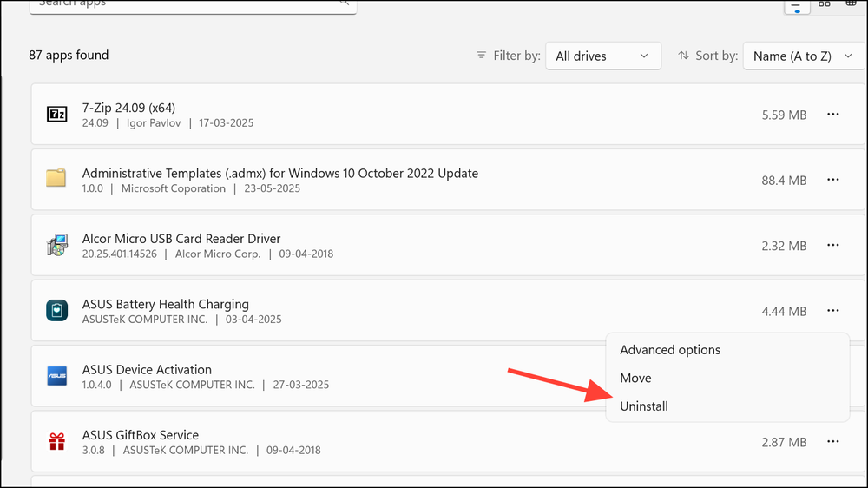The image size is (868, 488).
Task: Open more options for ASUS GiftBox Service
Action: click(832, 442)
